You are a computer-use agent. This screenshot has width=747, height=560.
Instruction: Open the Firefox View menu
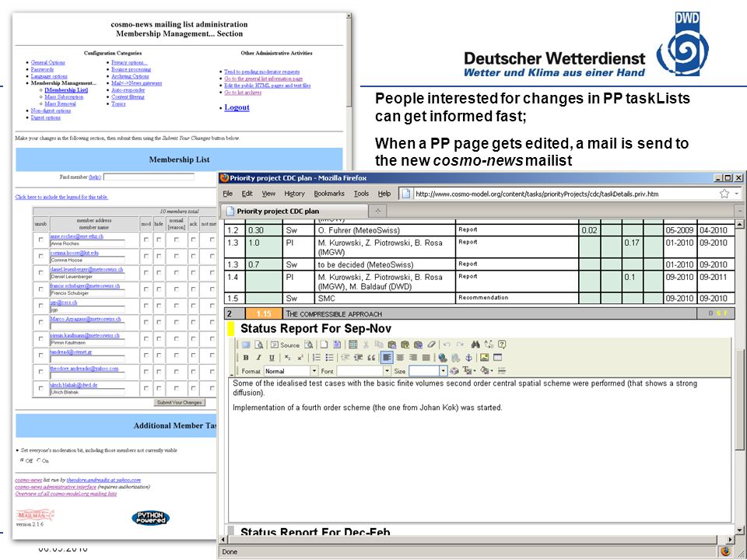(x=268, y=194)
